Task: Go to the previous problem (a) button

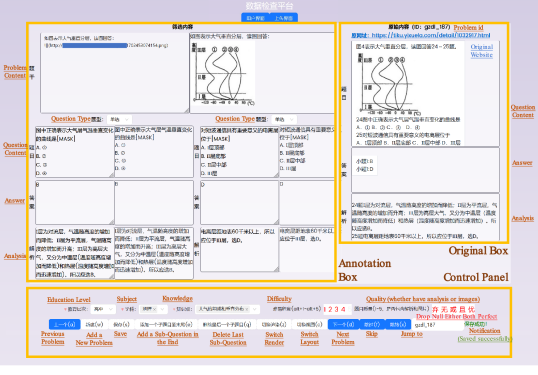Action: (65, 324)
